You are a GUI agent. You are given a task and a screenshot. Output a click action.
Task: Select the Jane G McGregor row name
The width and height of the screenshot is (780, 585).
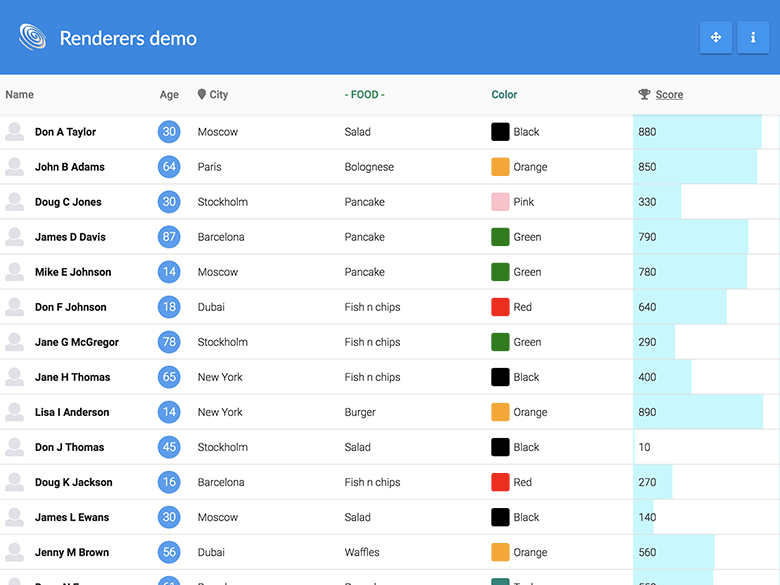click(77, 342)
